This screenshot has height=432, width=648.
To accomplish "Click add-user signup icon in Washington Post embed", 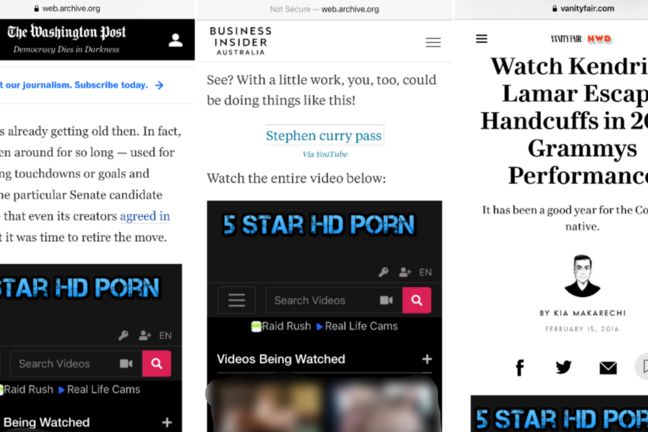I will 145,336.
